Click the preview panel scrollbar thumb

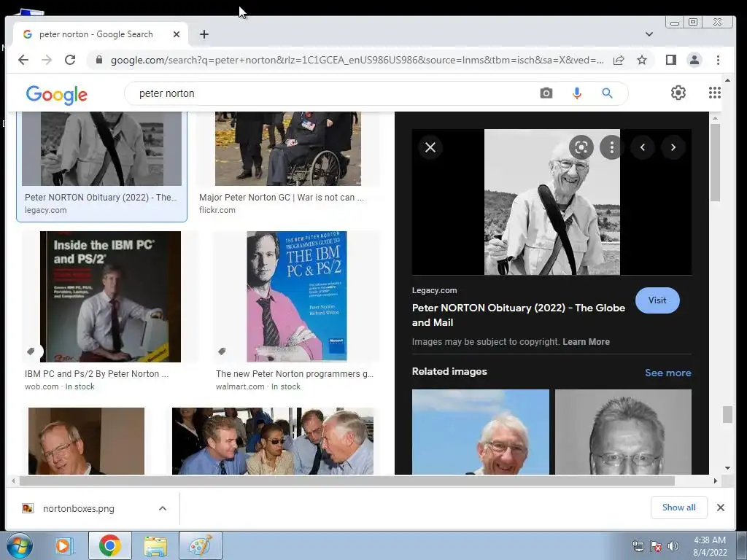[715, 162]
